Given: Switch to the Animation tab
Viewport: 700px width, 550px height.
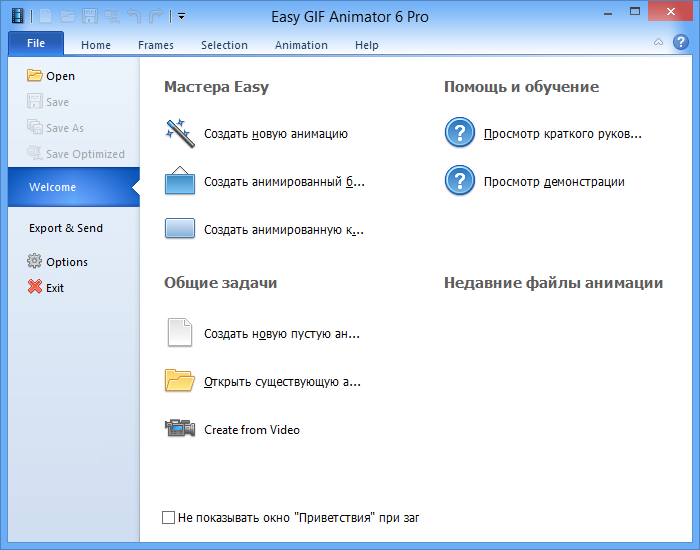Looking at the screenshot, I should [301, 45].
